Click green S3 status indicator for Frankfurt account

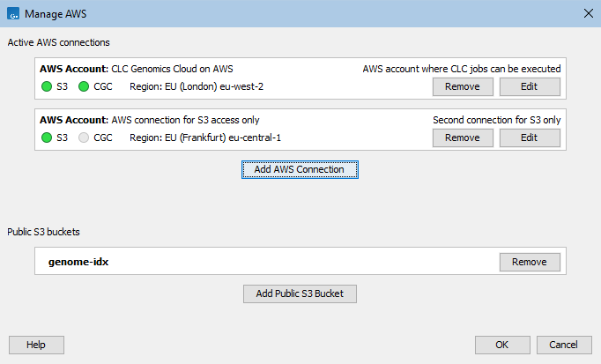tap(47, 137)
